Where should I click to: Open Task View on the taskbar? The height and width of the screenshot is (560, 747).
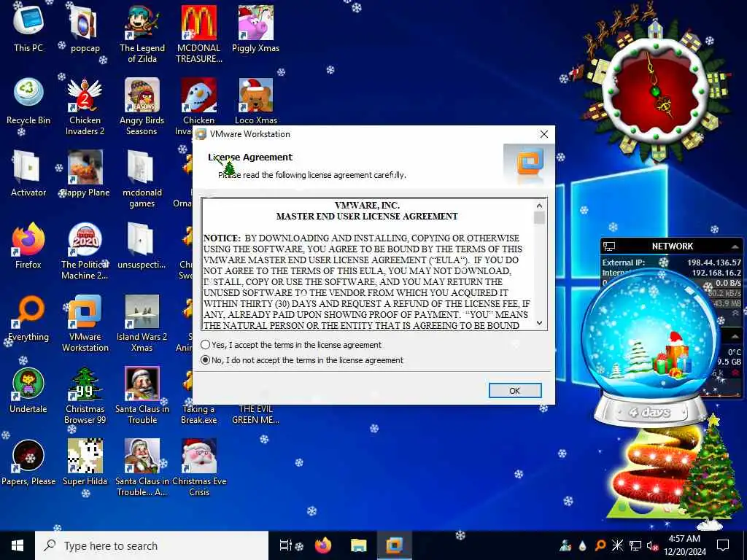pyautogui.click(x=285, y=545)
